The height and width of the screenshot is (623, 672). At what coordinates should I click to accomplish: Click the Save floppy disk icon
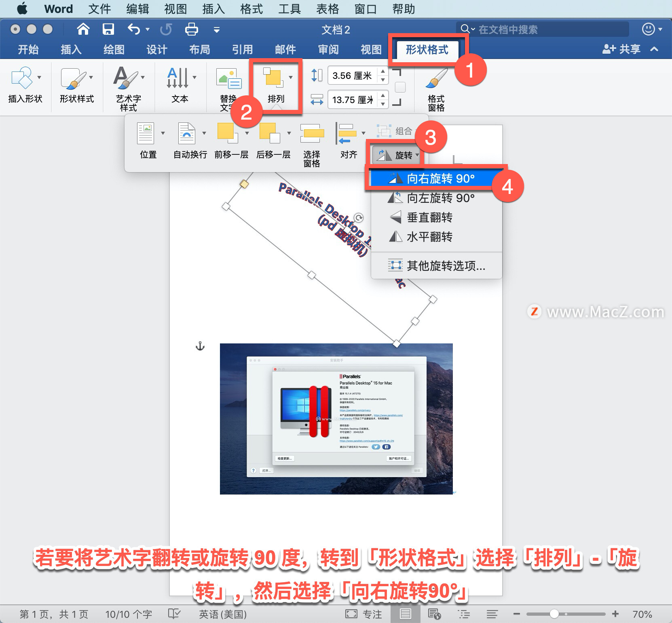(108, 29)
